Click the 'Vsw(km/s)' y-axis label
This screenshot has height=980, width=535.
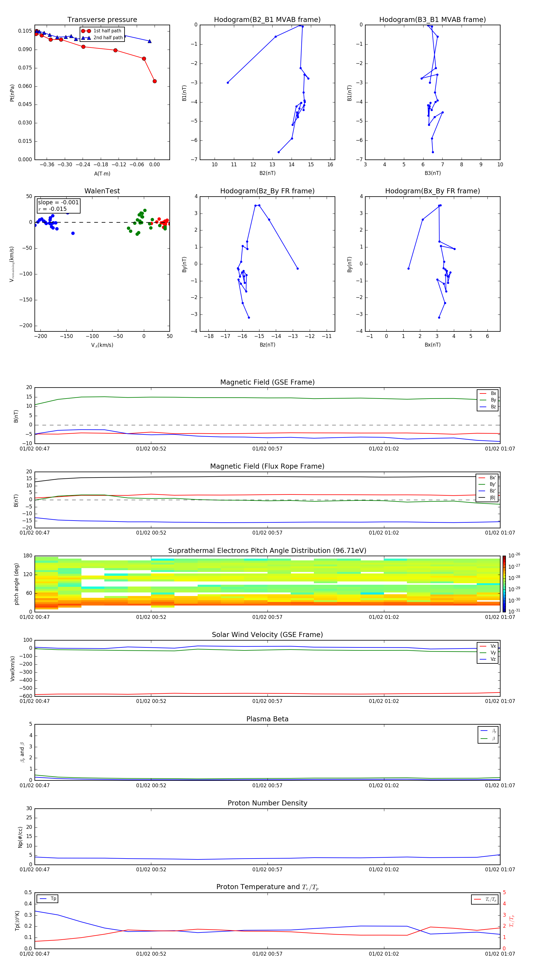point(12,668)
